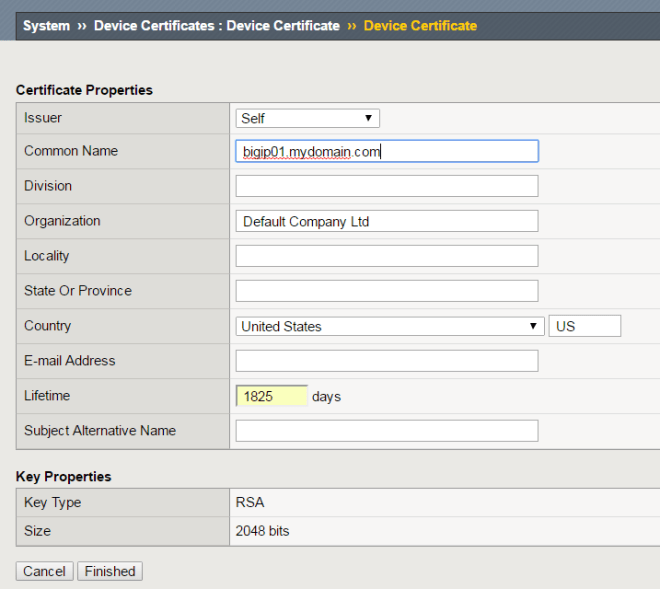Click the Common Name row label
This screenshot has width=660, height=589.
click(x=71, y=151)
